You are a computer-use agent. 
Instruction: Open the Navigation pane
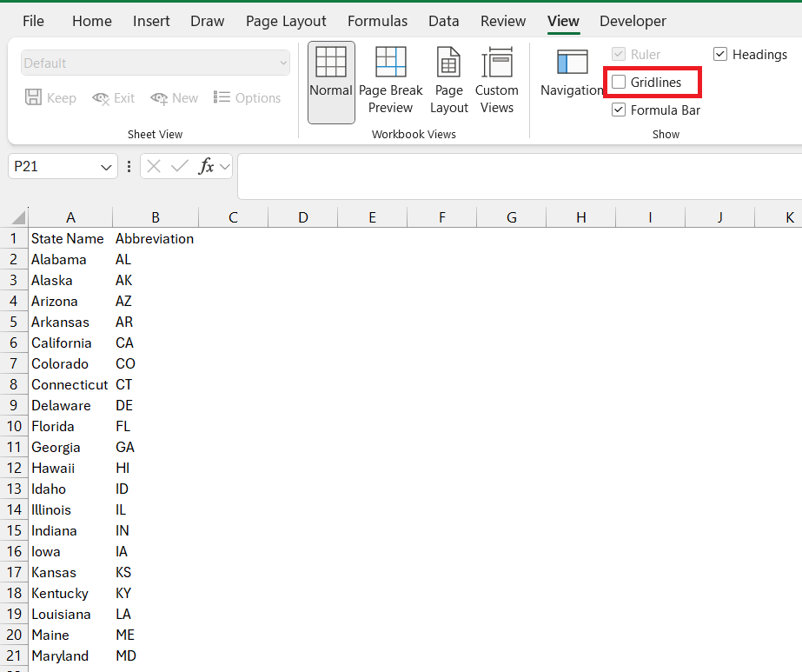coord(572,71)
